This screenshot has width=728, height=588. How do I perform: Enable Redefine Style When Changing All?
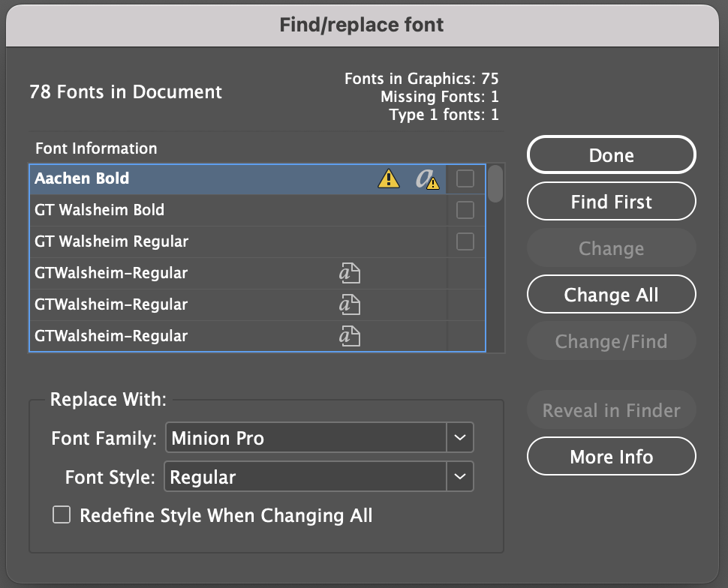61,515
